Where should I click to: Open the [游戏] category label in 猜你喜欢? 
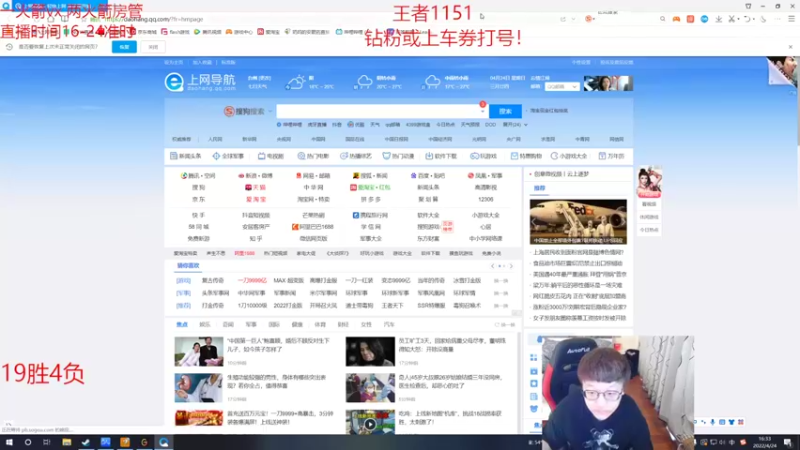click(x=183, y=281)
